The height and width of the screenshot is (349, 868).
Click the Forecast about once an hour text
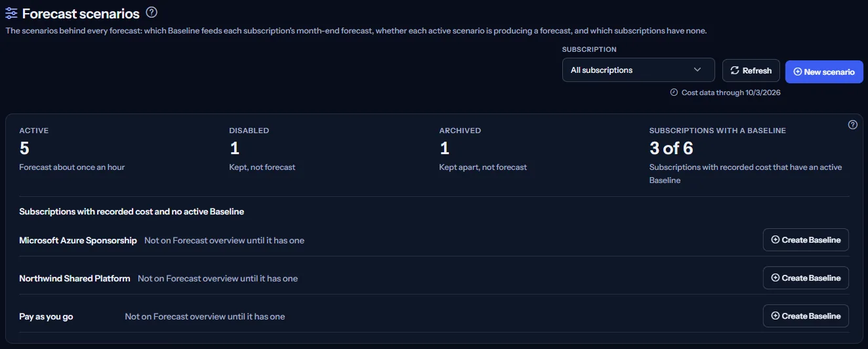tap(72, 167)
